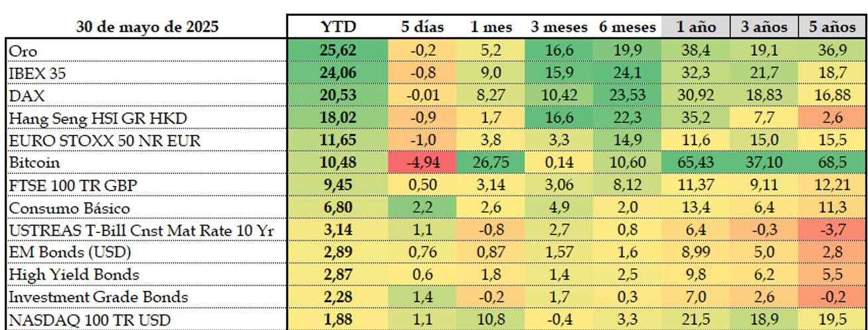Click Bitcoin's red -4,94 five-day cell
The width and height of the screenshot is (868, 330).
click(422, 163)
